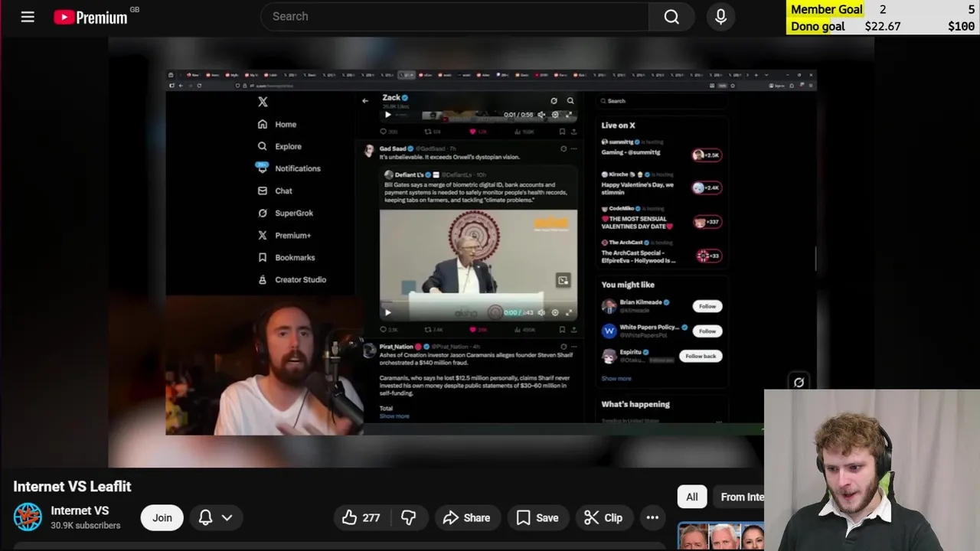Open the Internet VS channel name link
Viewport: 980px width, 551px height.
tap(80, 510)
